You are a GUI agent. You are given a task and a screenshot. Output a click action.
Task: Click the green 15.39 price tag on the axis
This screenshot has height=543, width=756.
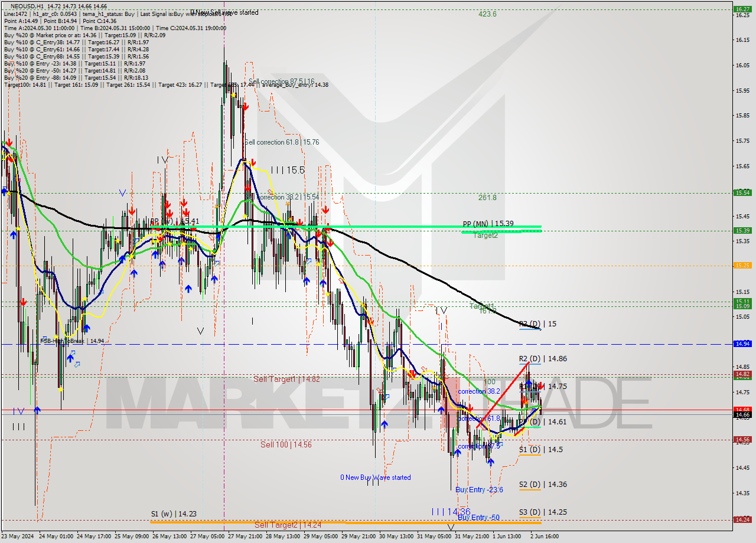coord(742,230)
